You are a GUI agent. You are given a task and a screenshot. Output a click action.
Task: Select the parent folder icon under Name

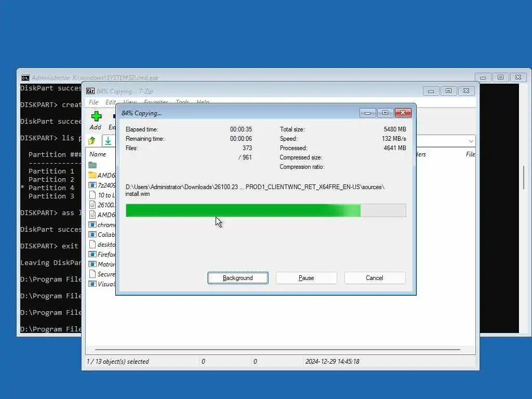pyautogui.click(x=92, y=165)
